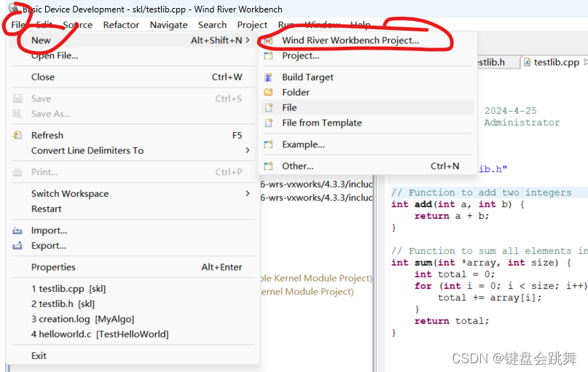This screenshot has height=372, width=588.
Task: Click the Other... wizard icon
Action: pos(269,166)
